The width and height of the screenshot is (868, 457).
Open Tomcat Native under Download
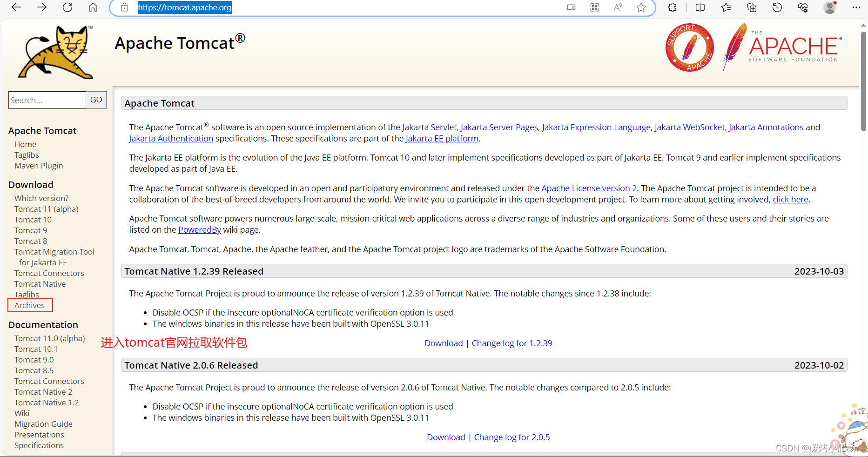click(40, 284)
